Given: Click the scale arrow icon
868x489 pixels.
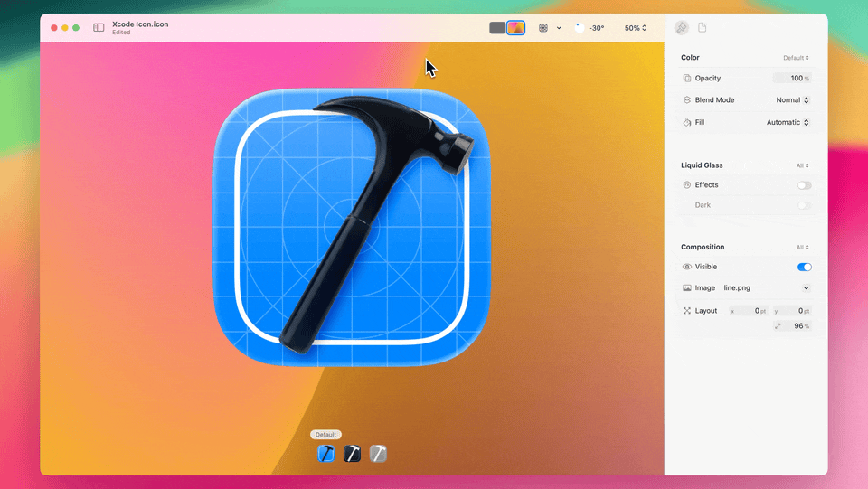Looking at the screenshot, I should (778, 326).
